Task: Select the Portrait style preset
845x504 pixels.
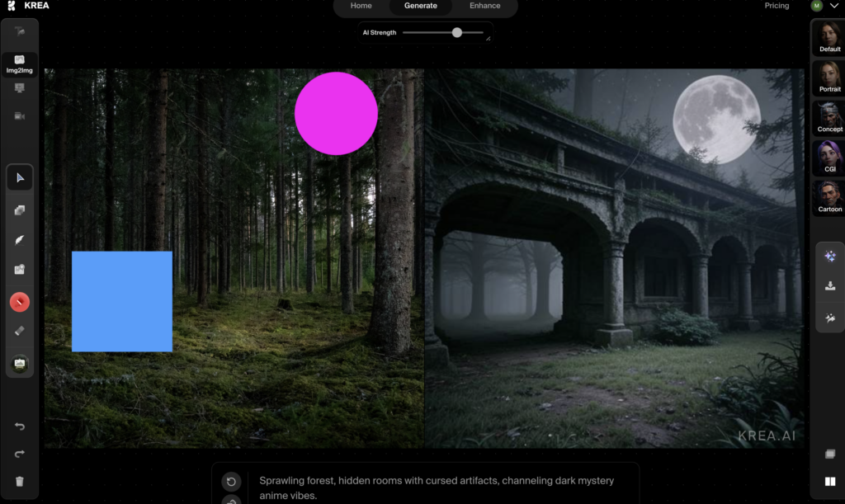Action: tap(828, 78)
